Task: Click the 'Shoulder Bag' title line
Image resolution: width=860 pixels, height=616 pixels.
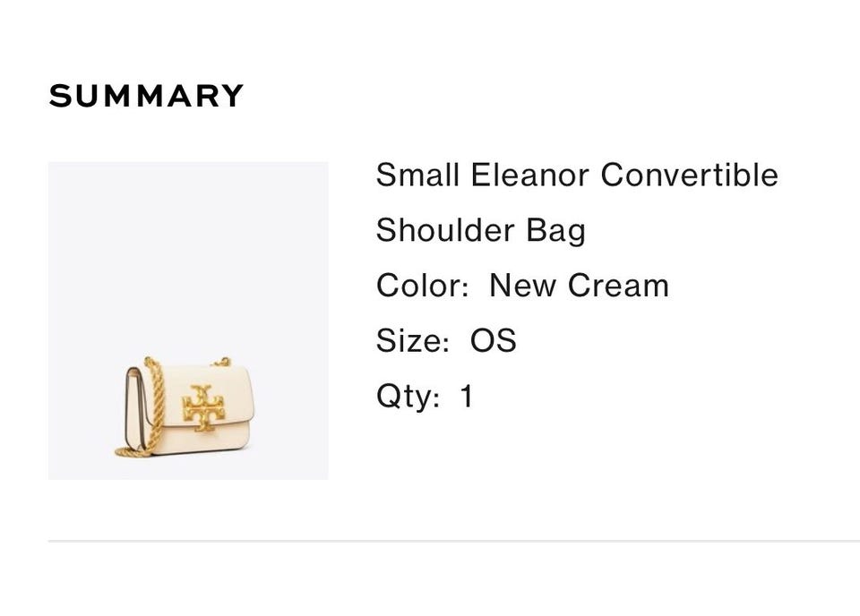Action: point(480,230)
